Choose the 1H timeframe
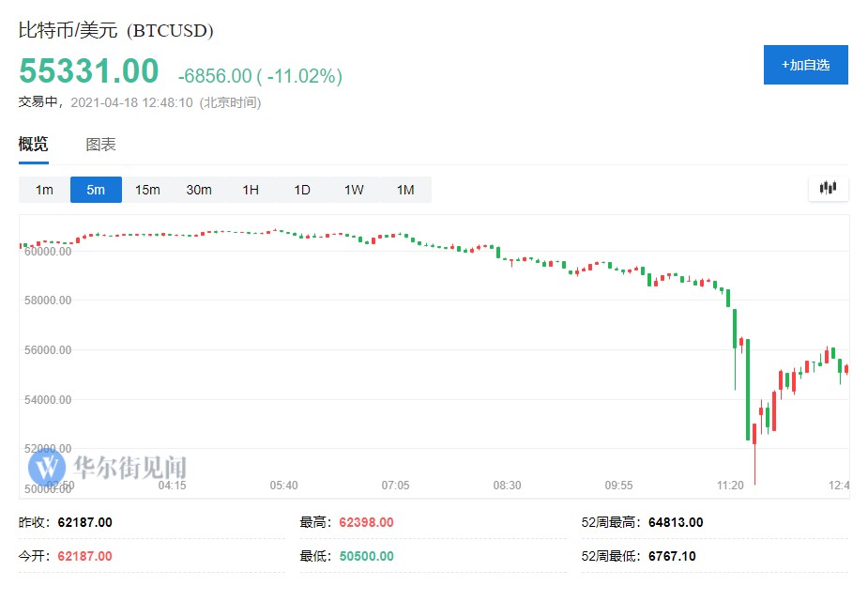Viewport: 868px width, 602px height. point(251,190)
